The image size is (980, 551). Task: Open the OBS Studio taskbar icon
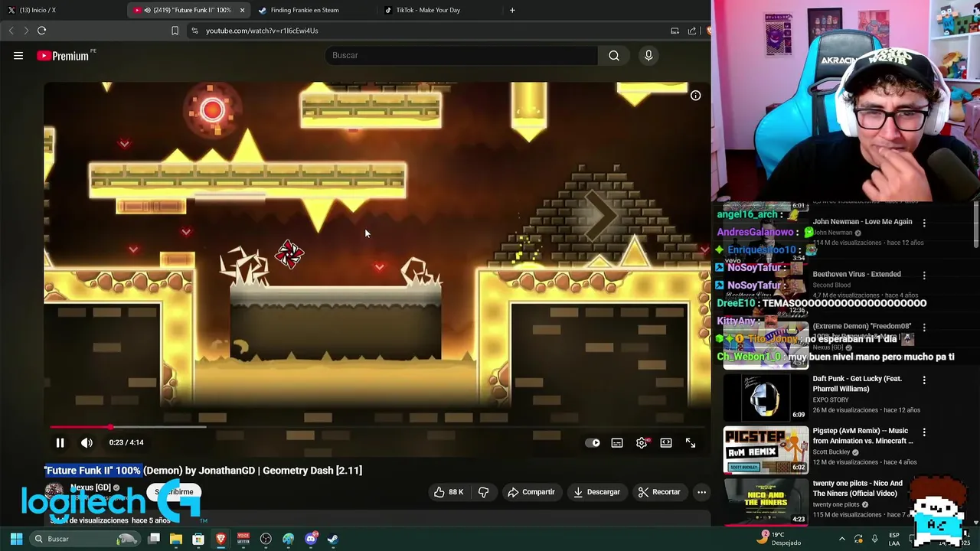click(x=266, y=539)
